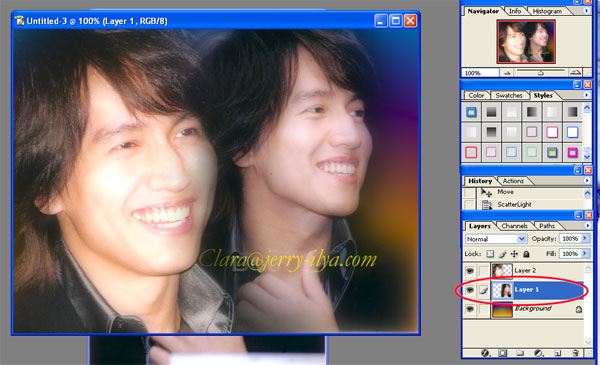Hide the Background layer eye icon

pos(470,309)
